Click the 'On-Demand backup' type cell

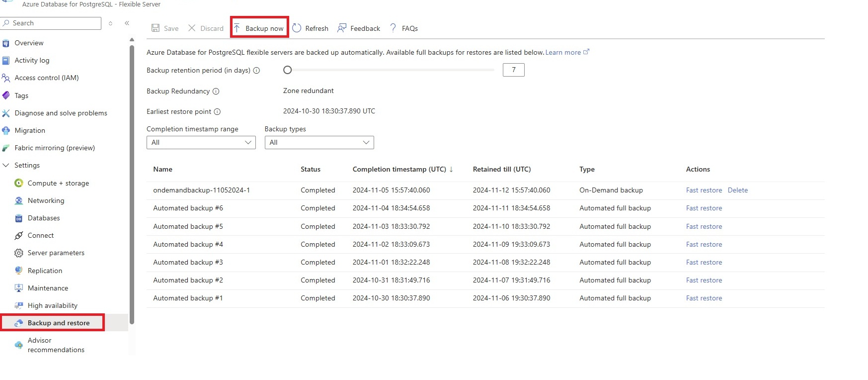click(x=611, y=190)
